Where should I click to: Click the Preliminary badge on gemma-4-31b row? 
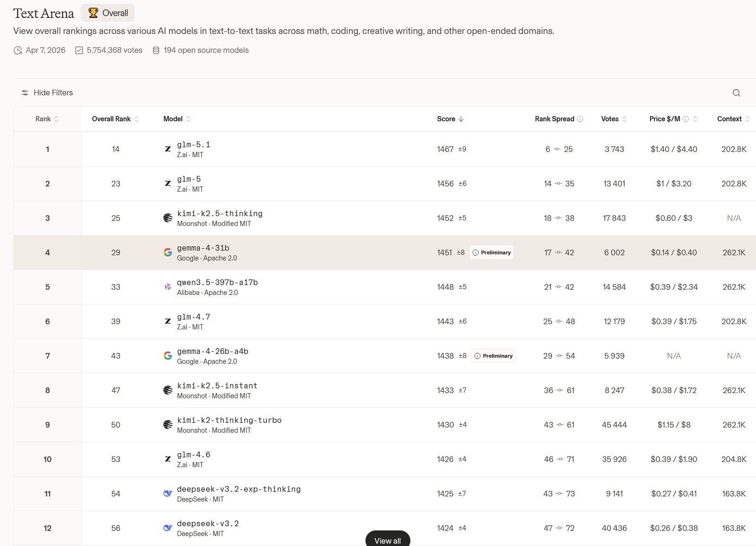tap(492, 252)
